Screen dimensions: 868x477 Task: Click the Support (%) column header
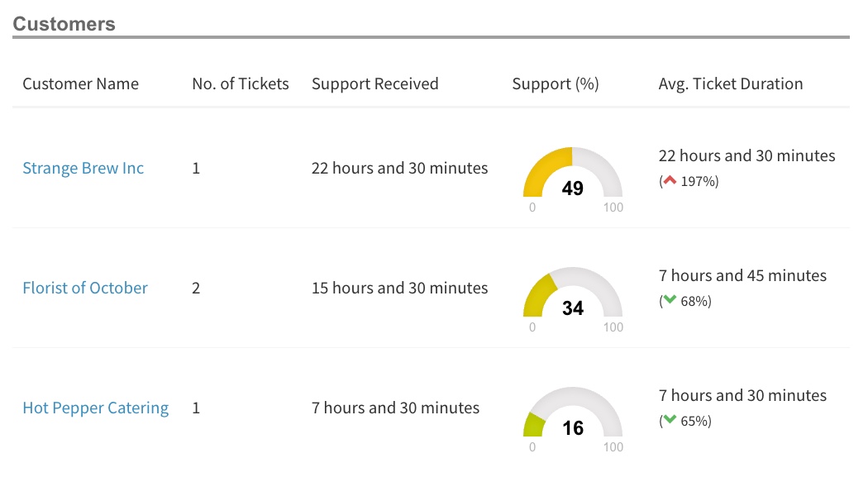[x=556, y=83]
